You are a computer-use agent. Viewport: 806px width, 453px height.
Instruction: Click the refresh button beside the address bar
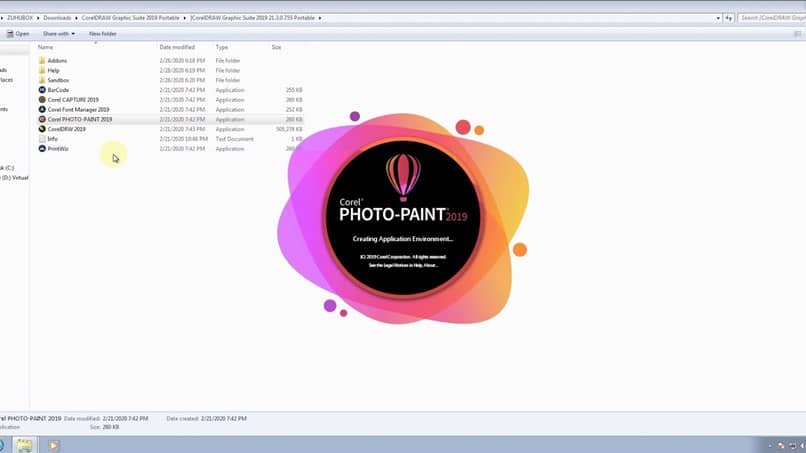[728, 18]
